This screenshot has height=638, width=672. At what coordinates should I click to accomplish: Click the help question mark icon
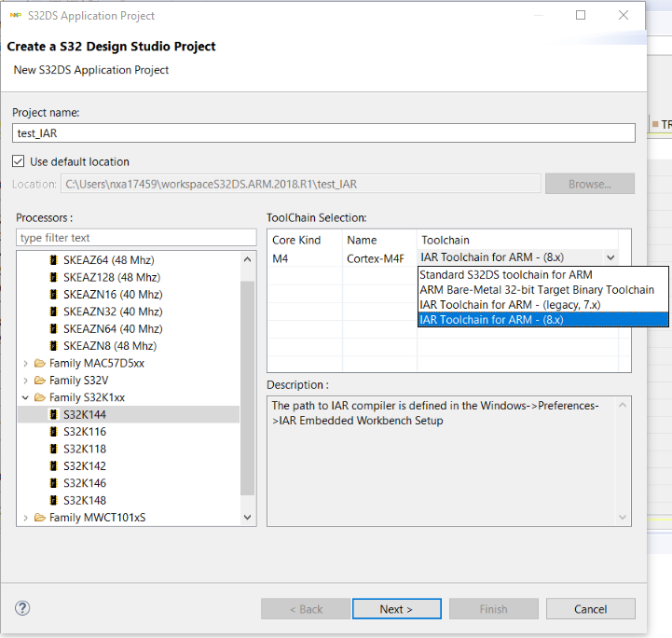pyautogui.click(x=23, y=608)
